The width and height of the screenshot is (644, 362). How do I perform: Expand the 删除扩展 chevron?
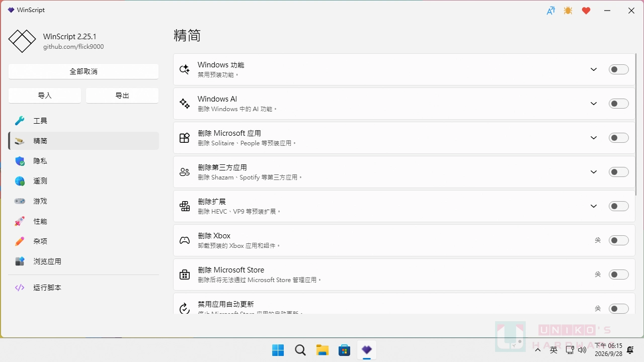point(594,206)
